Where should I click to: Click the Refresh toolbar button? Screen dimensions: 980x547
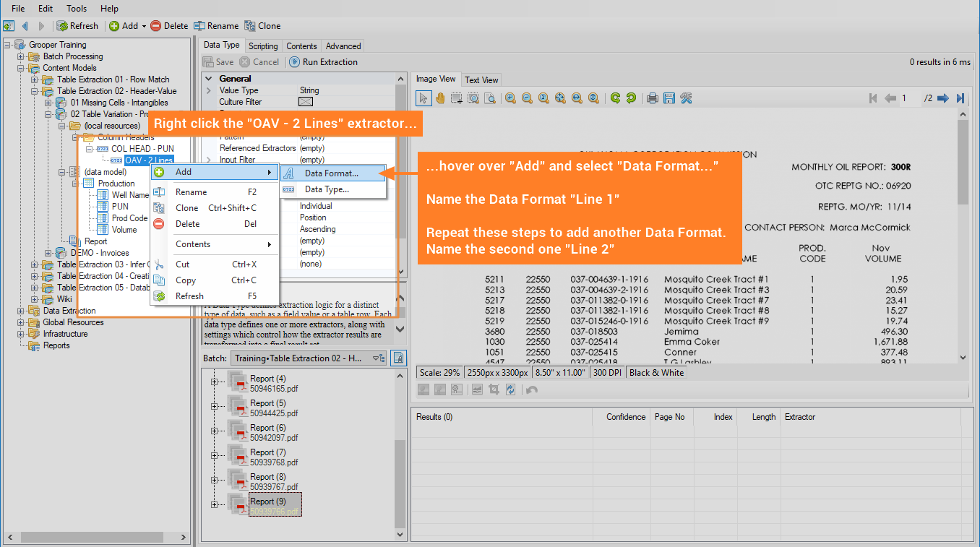[77, 26]
